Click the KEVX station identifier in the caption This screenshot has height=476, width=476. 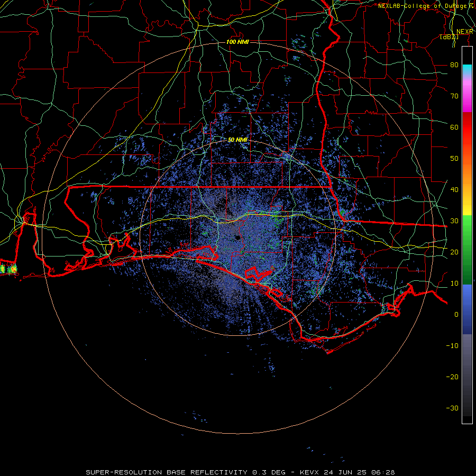coord(310,472)
